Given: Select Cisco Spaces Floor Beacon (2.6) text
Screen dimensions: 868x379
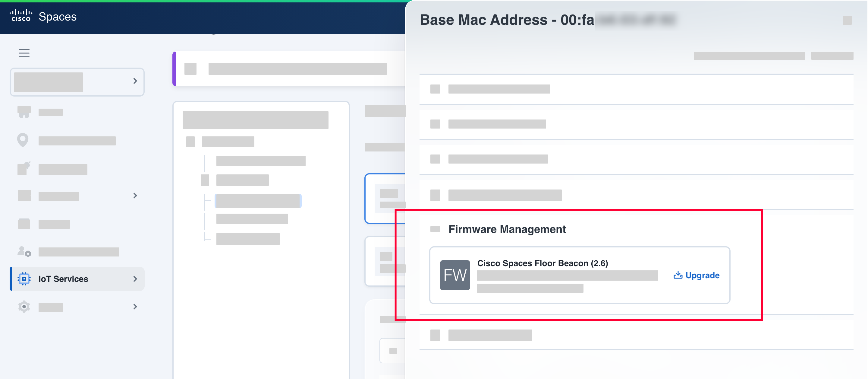Looking at the screenshot, I should (542, 263).
